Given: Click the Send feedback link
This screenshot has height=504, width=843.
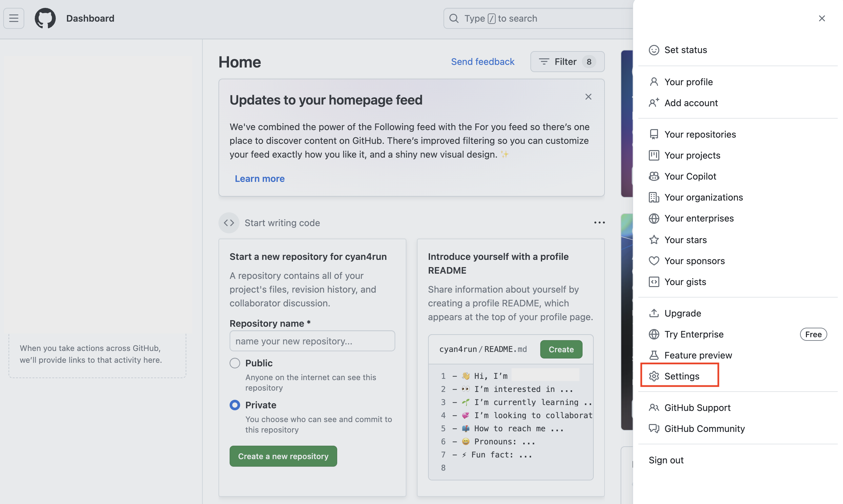Looking at the screenshot, I should [x=482, y=62].
